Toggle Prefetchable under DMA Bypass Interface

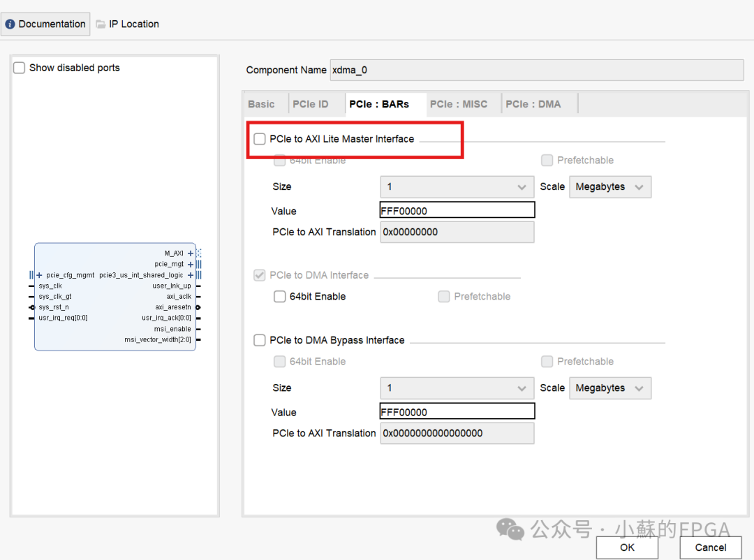[x=547, y=361]
